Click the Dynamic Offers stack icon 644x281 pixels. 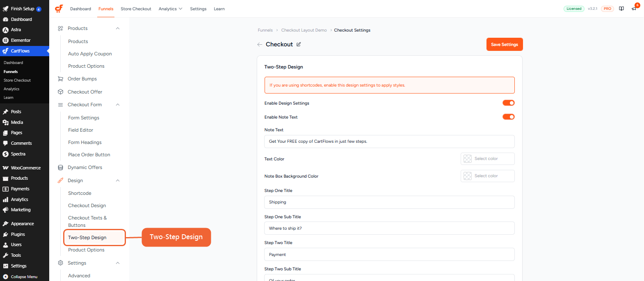60,167
